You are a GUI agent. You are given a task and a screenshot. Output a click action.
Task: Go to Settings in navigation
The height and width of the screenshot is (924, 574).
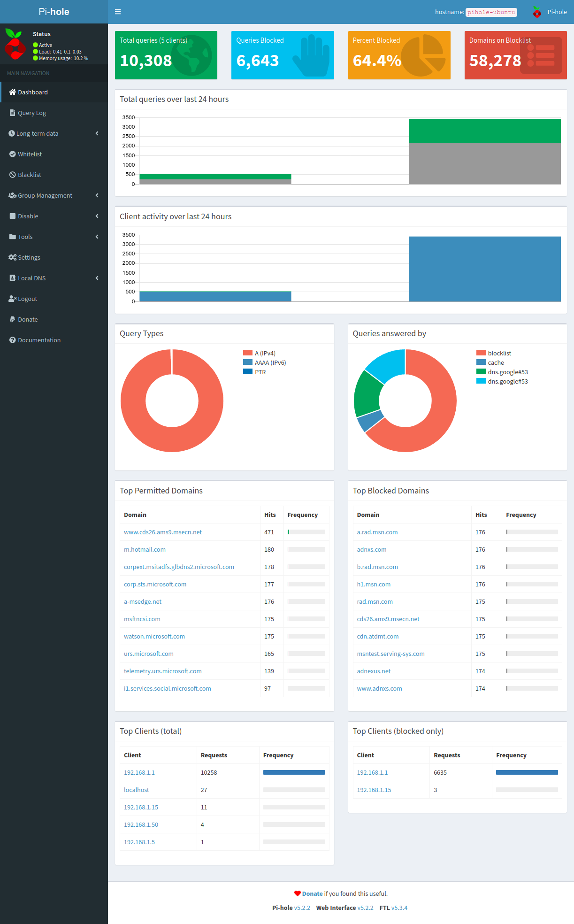point(54,257)
